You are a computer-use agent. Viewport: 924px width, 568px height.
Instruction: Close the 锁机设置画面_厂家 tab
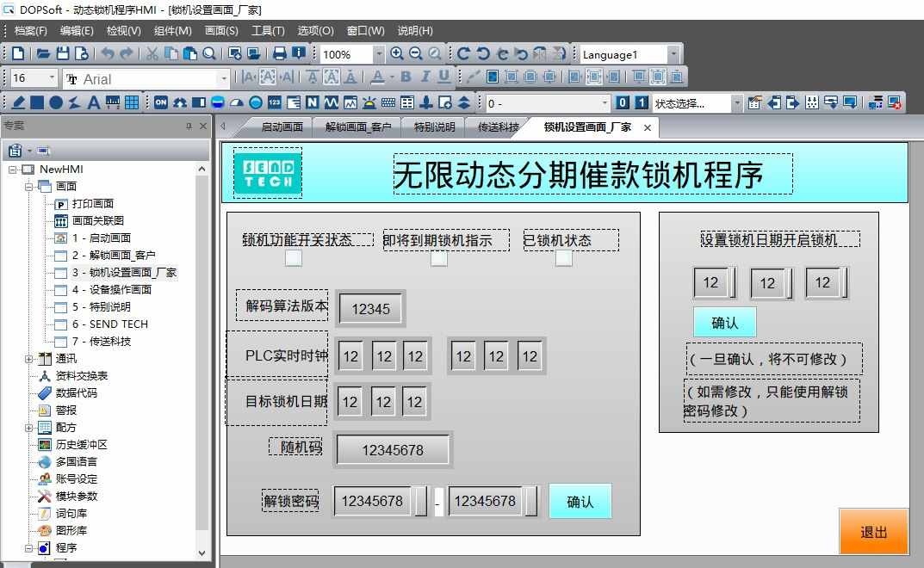[x=648, y=128]
